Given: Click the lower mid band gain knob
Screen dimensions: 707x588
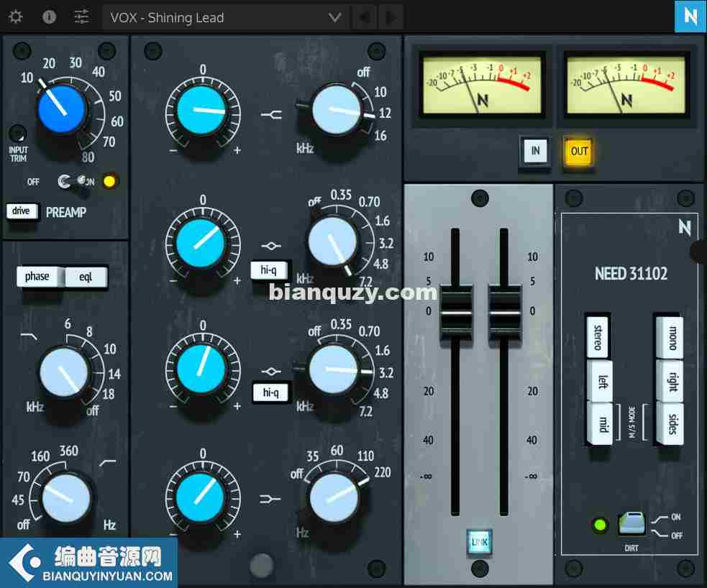Looking at the screenshot, I should click(x=201, y=368).
